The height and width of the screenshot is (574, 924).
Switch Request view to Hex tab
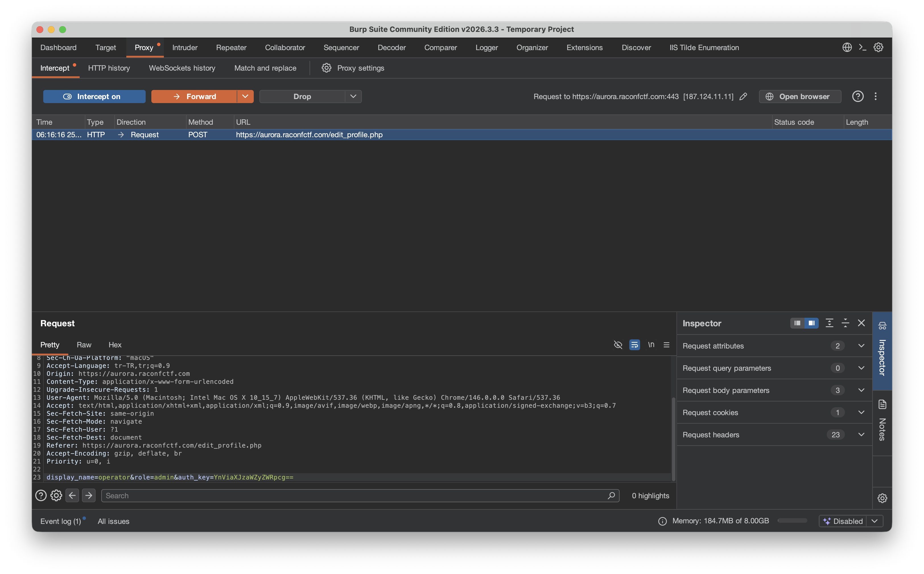pos(115,345)
